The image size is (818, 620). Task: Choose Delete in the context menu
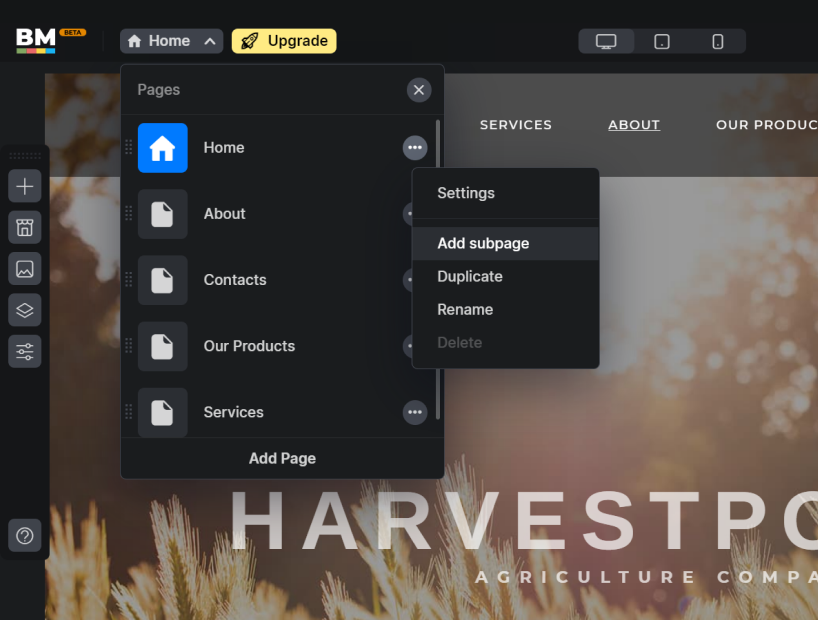[x=506, y=343]
